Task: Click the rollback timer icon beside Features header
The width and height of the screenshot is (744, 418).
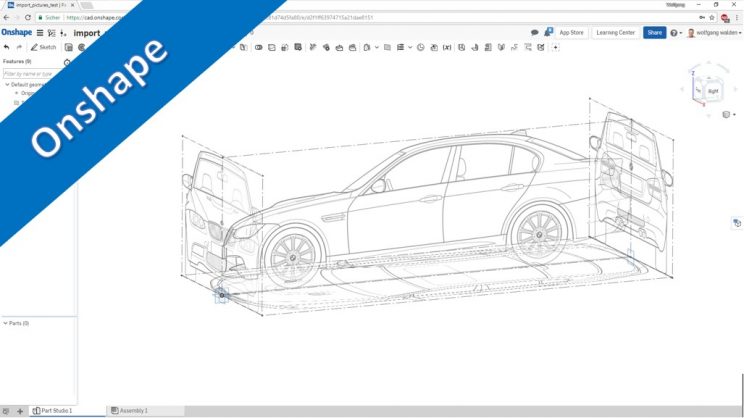Action: pyautogui.click(x=67, y=62)
